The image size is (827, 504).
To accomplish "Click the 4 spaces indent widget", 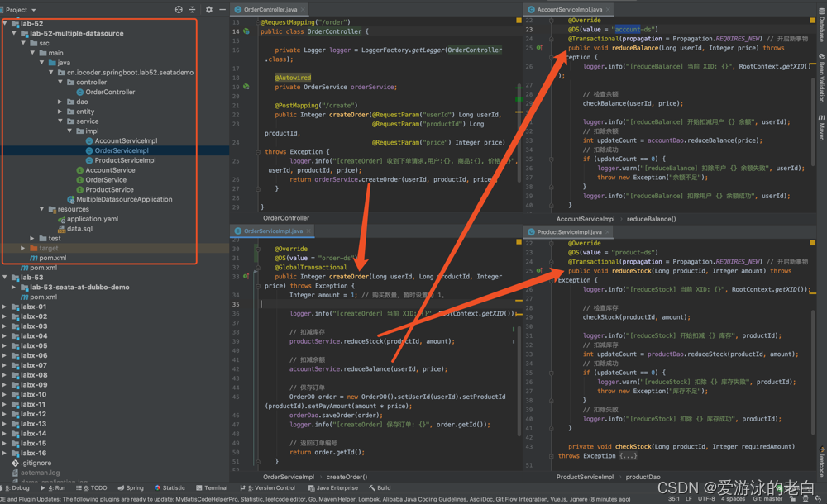I will (733, 499).
